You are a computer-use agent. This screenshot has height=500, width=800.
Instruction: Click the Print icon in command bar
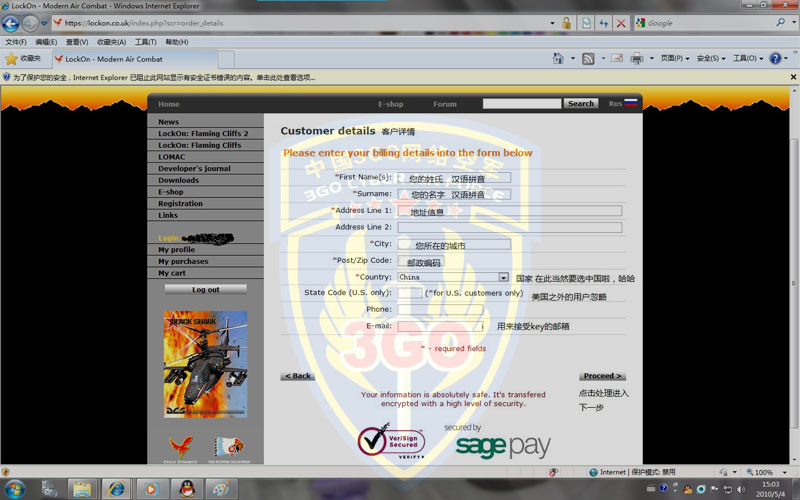(637, 59)
